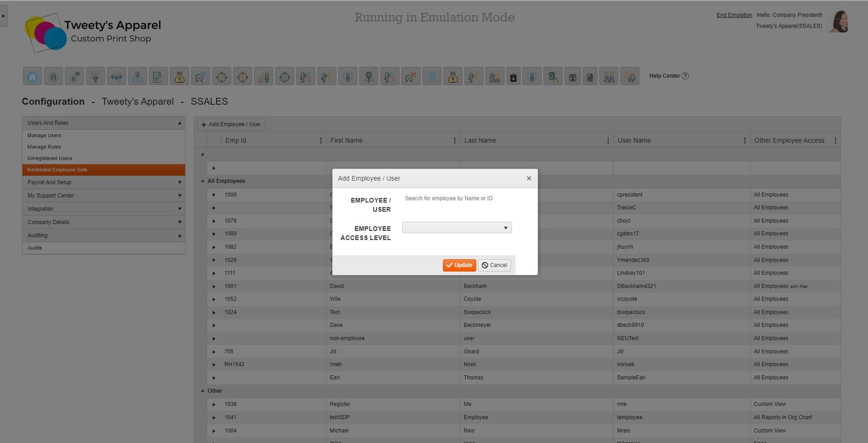The width and height of the screenshot is (868, 443).
Task: Open the Employee Access Level dropdown
Action: (x=457, y=228)
